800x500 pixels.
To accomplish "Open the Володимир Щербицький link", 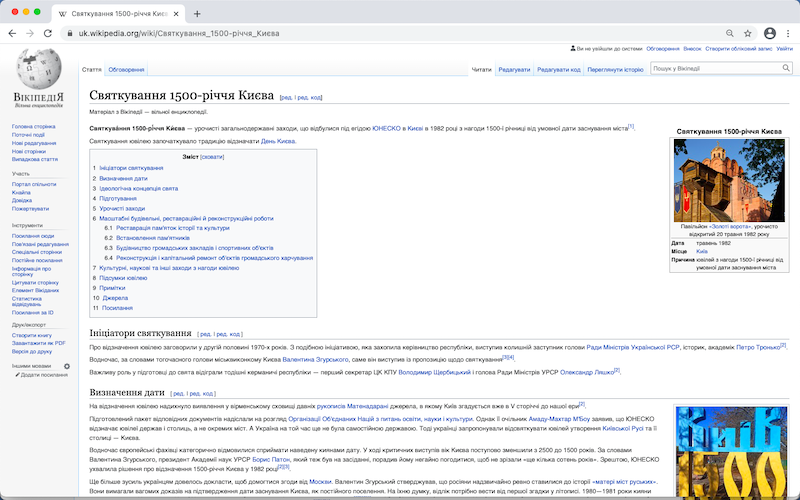I will pos(435,372).
